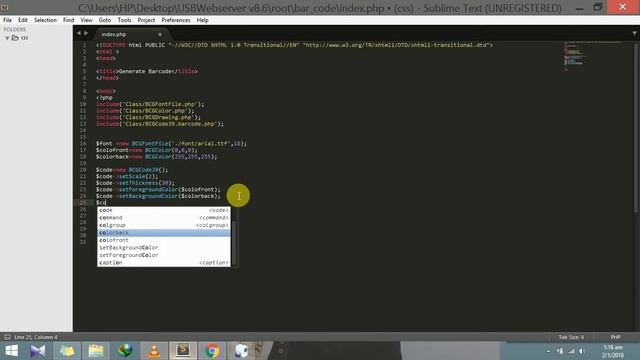Open the tab list dropdown arrow
The image size is (640, 360).
[634, 33]
